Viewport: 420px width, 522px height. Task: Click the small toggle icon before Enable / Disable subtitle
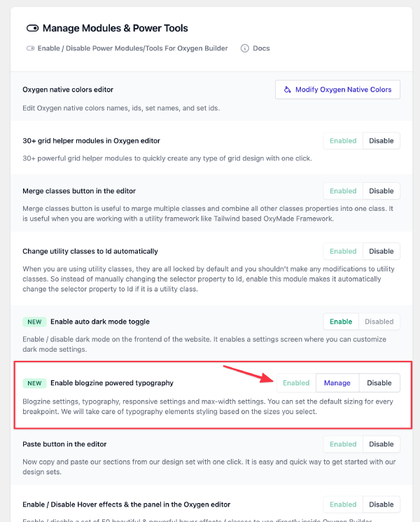click(x=30, y=48)
